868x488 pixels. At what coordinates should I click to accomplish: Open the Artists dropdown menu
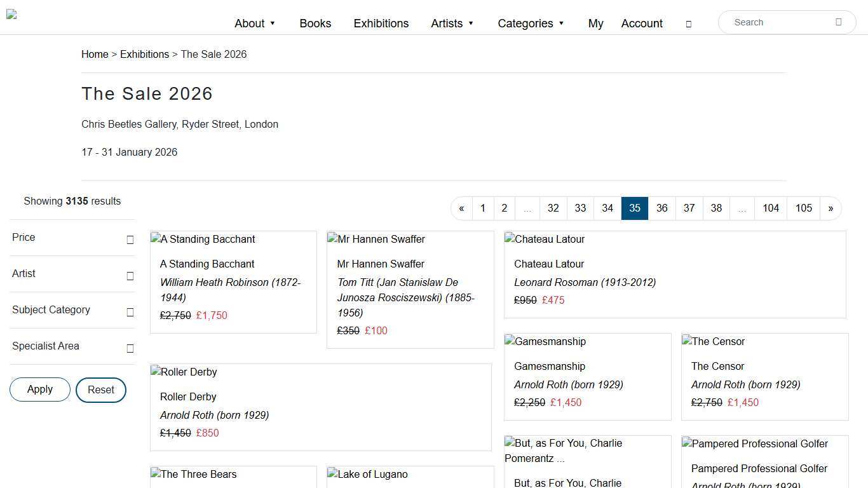tap(452, 24)
